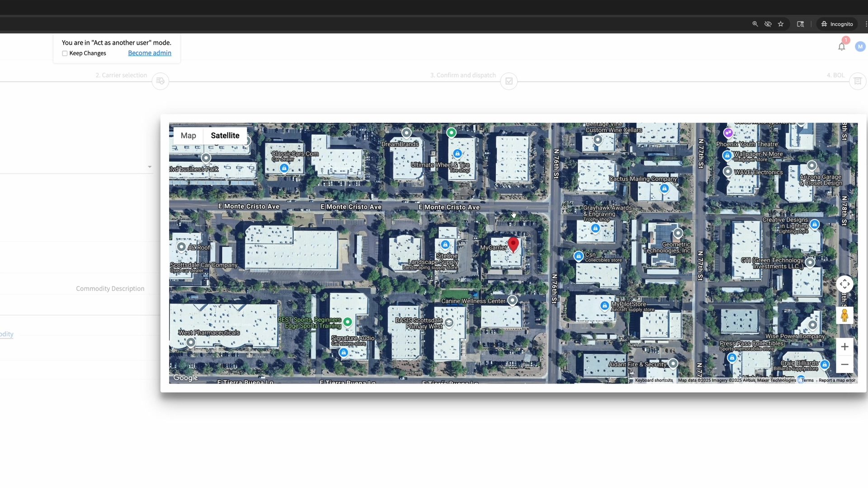This screenshot has width=868, height=488.
Task: Switch to Map view tab
Action: coord(188,136)
